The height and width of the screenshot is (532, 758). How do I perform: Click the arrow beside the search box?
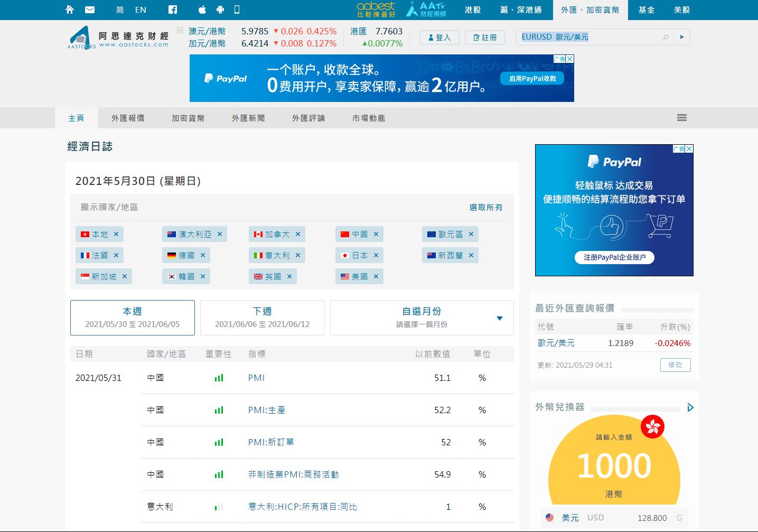(682, 37)
